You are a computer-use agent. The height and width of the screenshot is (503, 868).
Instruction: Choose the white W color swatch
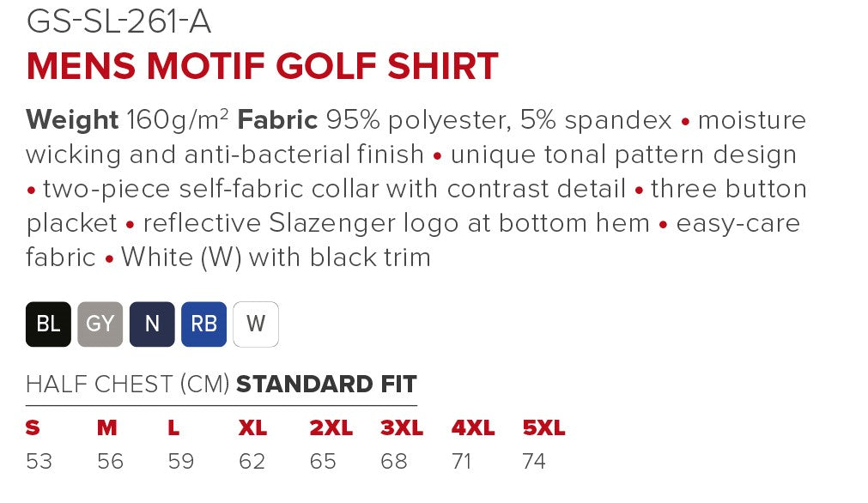[x=256, y=324]
